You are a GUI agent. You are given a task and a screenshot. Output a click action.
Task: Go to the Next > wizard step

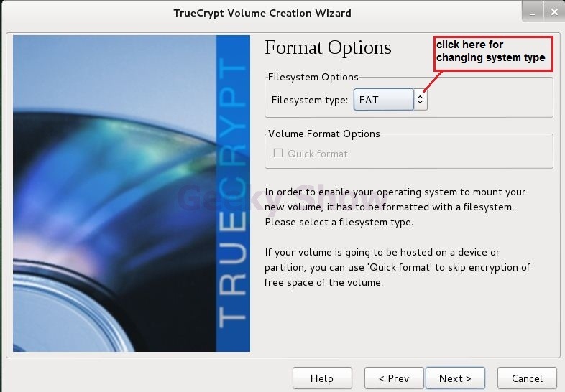coord(455,378)
